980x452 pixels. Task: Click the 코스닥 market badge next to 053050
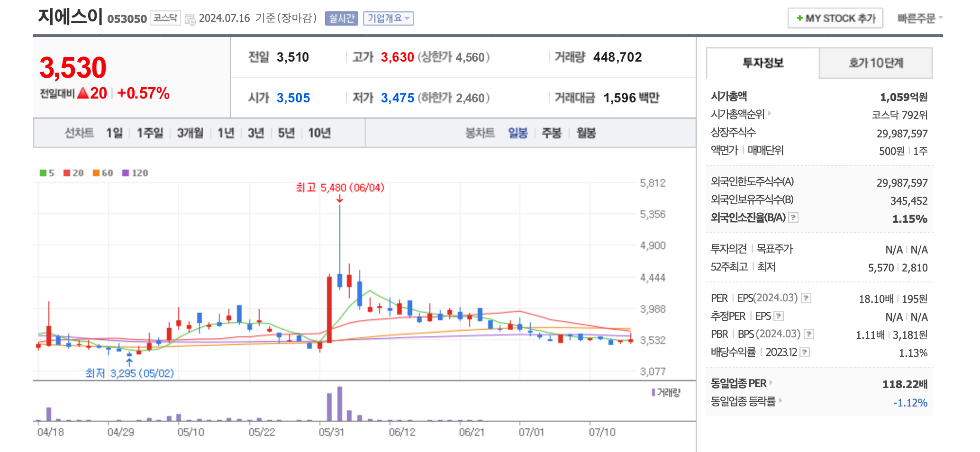(x=165, y=18)
